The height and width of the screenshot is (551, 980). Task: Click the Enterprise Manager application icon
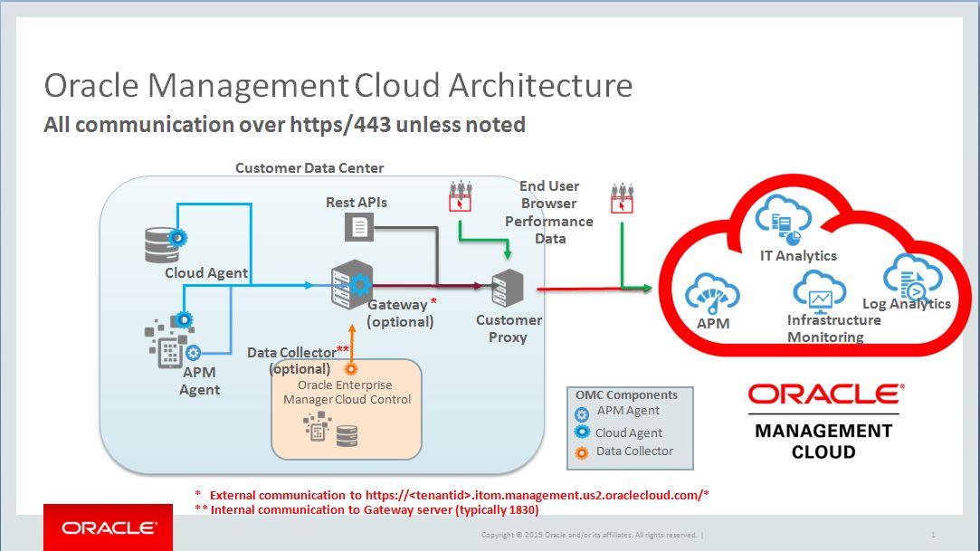317,427
